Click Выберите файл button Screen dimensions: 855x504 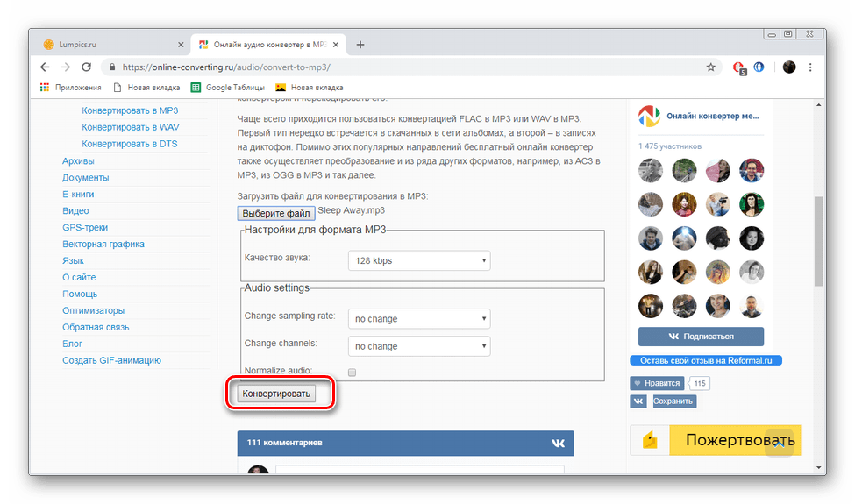click(x=276, y=213)
